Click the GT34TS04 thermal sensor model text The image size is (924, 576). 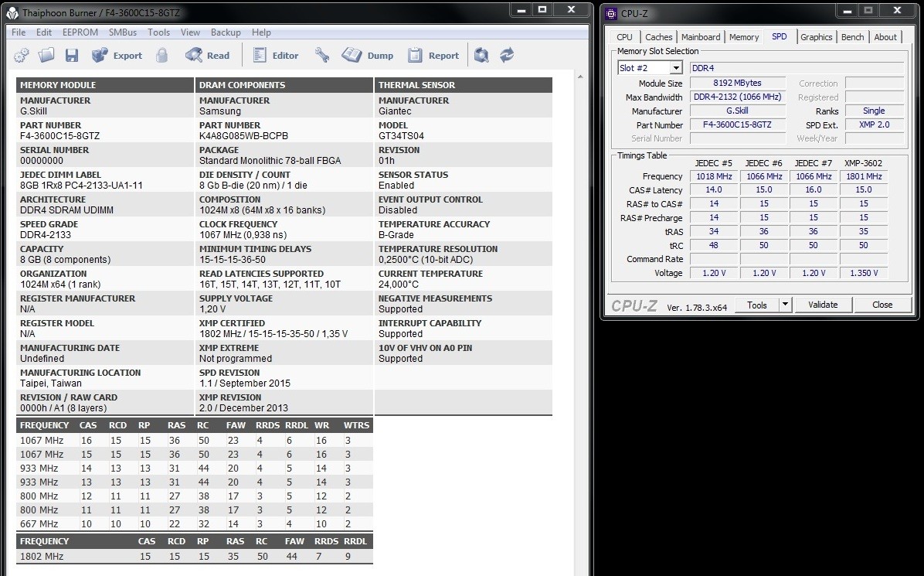coord(401,135)
